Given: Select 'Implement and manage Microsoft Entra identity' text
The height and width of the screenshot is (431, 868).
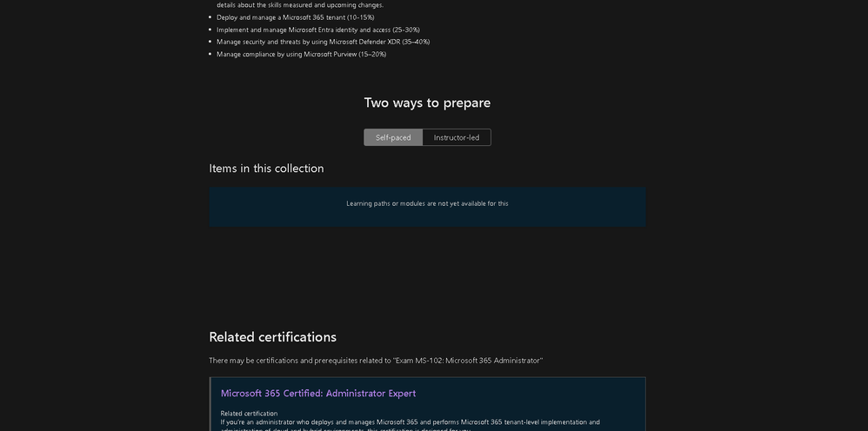Looking at the screenshot, I should [x=318, y=30].
